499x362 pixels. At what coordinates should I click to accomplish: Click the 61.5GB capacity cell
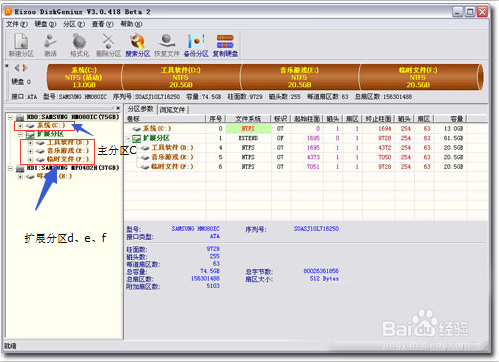click(453, 138)
